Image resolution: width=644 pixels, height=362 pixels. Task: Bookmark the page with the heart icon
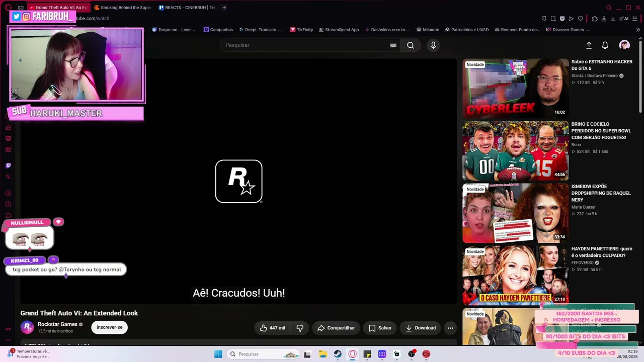coord(580,19)
